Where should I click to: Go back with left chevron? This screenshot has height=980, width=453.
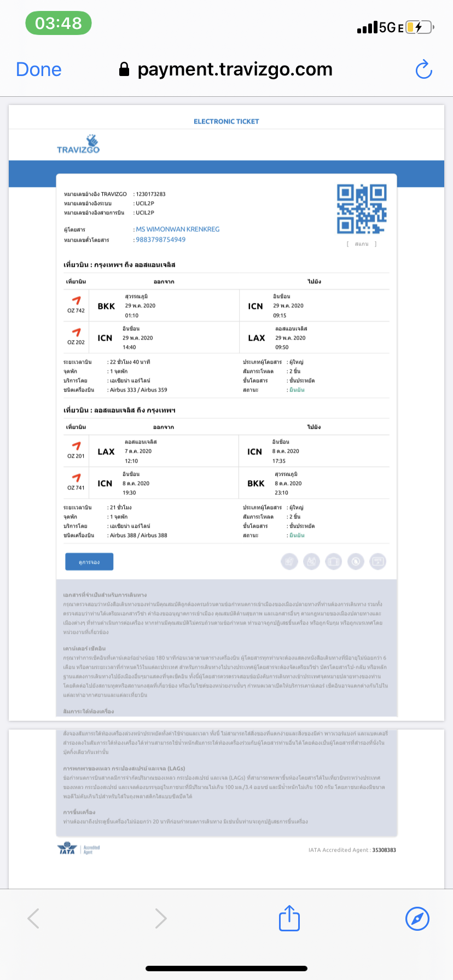point(34,918)
